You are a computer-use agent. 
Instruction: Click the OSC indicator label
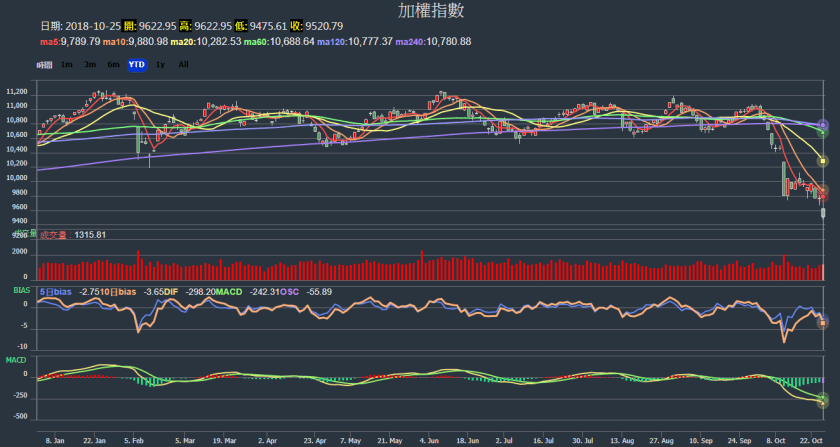pyautogui.click(x=289, y=291)
